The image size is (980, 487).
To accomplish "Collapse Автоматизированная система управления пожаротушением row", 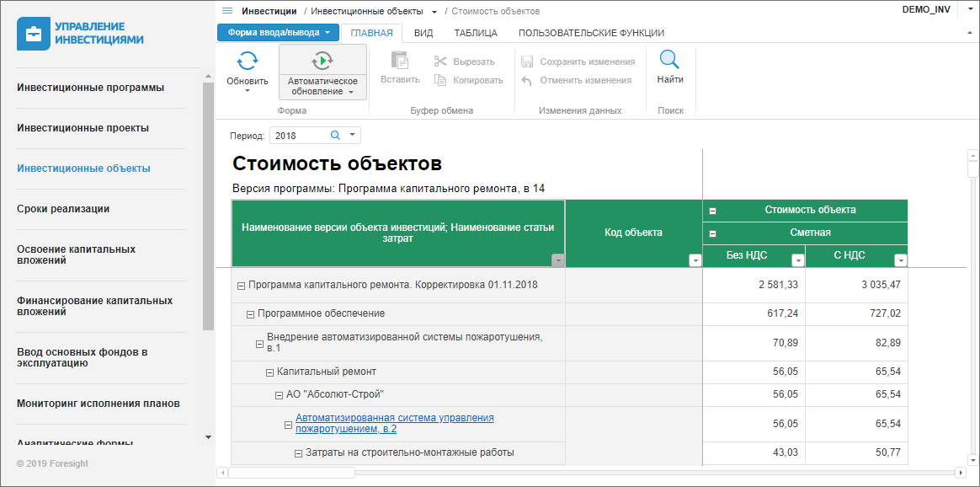I will (288, 425).
